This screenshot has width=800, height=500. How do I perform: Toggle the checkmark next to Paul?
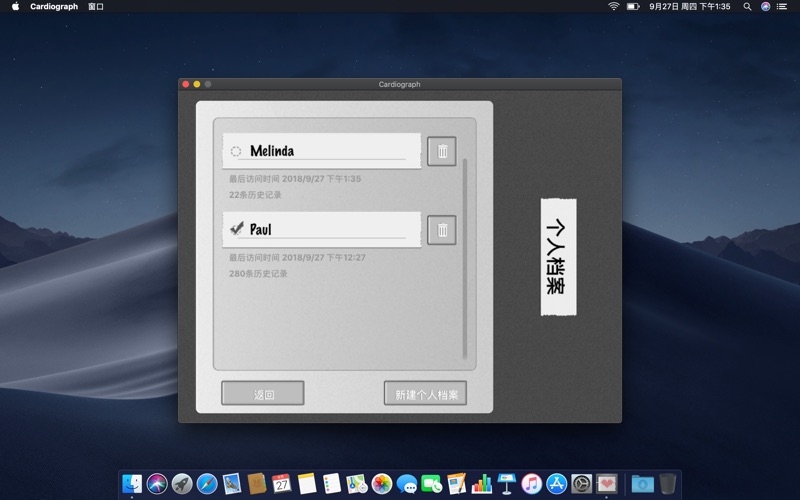pos(236,229)
